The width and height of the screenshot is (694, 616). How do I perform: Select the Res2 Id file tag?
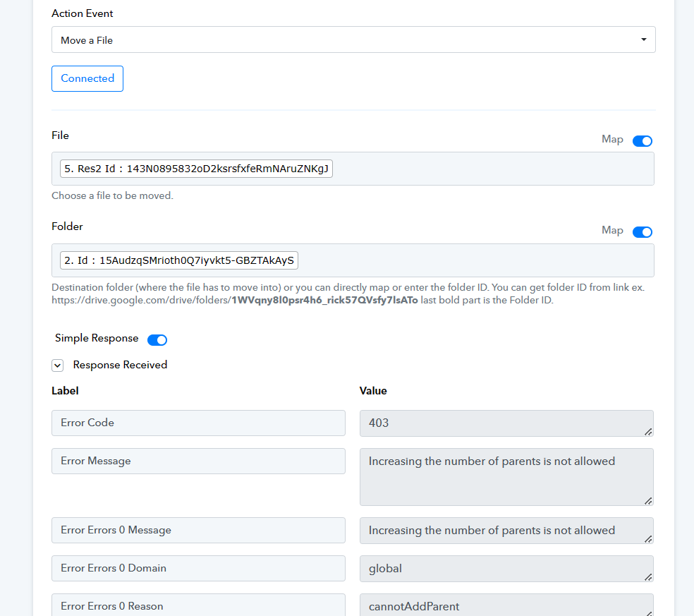point(196,169)
